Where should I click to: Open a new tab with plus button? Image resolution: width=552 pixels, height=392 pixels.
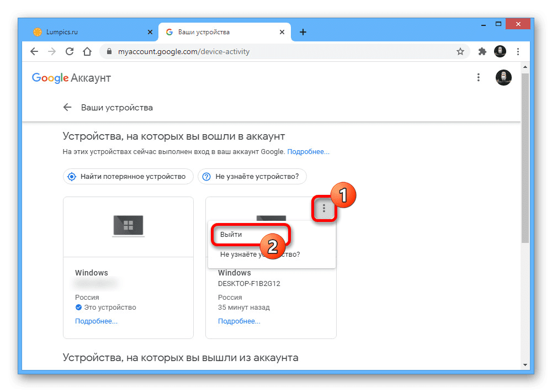[x=302, y=32]
